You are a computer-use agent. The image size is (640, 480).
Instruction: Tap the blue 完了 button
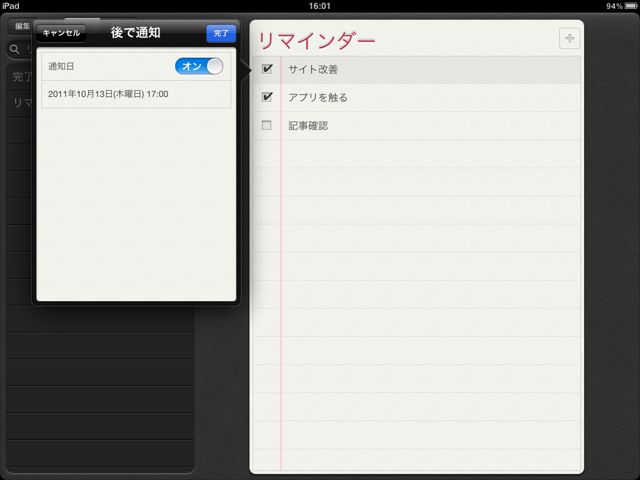coord(221,33)
